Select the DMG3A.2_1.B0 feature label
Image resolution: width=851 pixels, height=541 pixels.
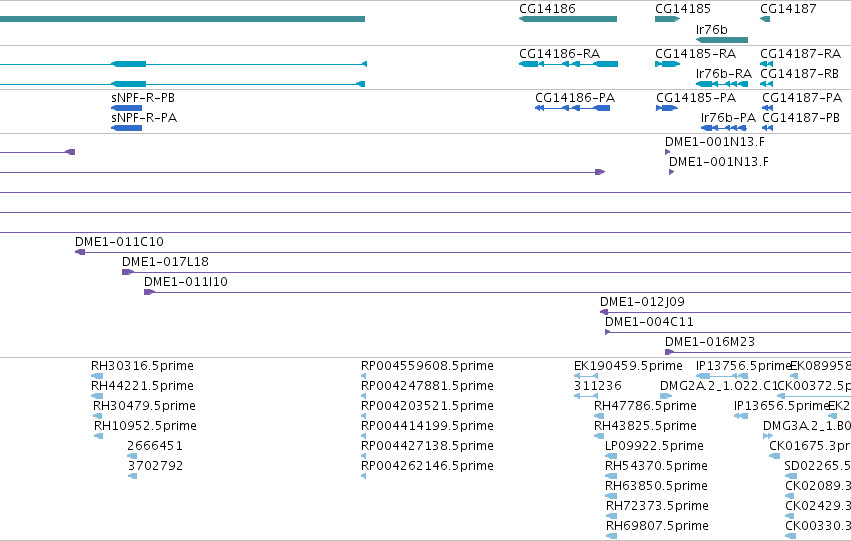click(806, 426)
